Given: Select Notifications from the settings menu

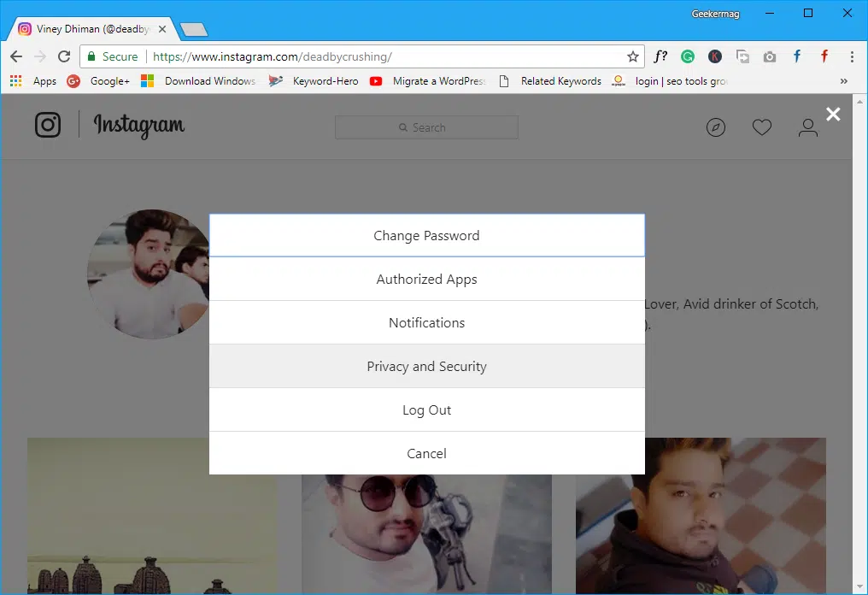Looking at the screenshot, I should click(x=426, y=322).
